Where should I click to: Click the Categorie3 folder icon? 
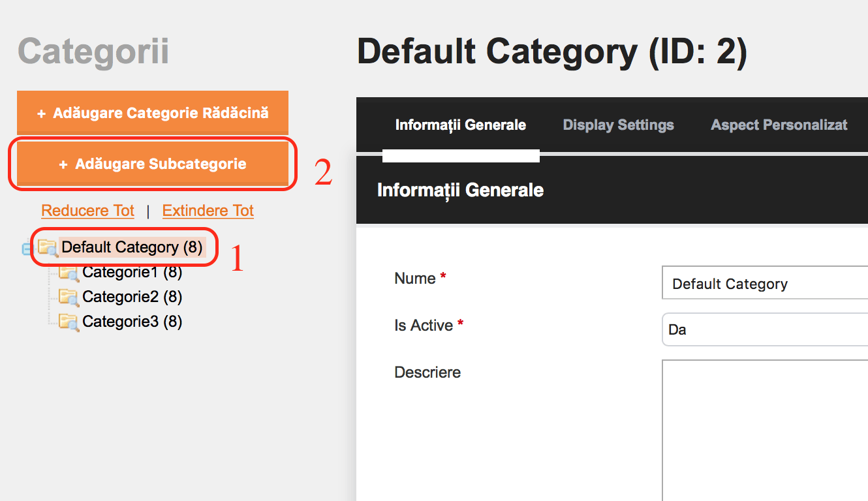69,322
